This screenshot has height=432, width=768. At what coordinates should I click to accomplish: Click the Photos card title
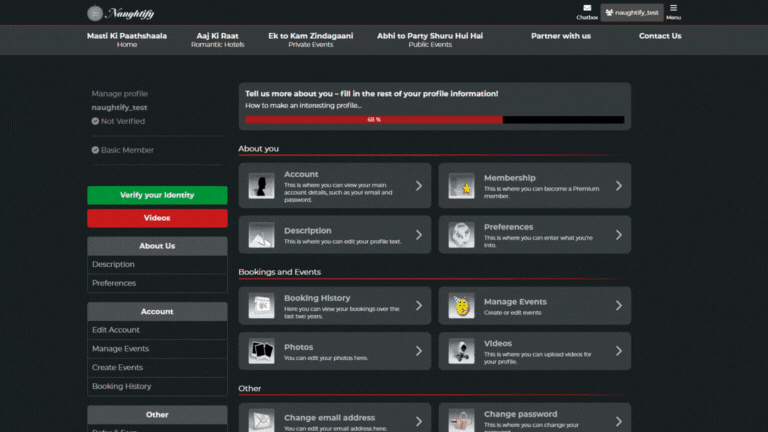coord(298,347)
